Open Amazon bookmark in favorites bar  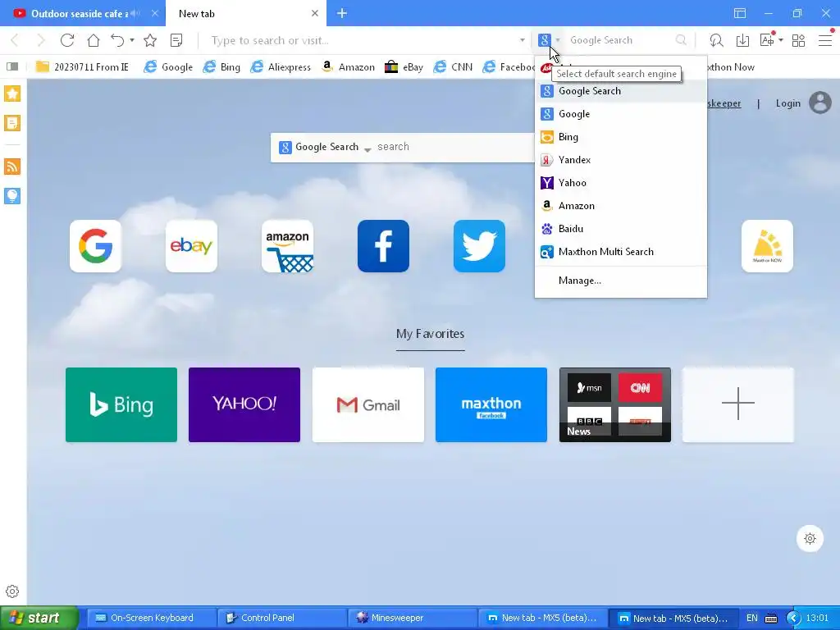click(x=348, y=67)
